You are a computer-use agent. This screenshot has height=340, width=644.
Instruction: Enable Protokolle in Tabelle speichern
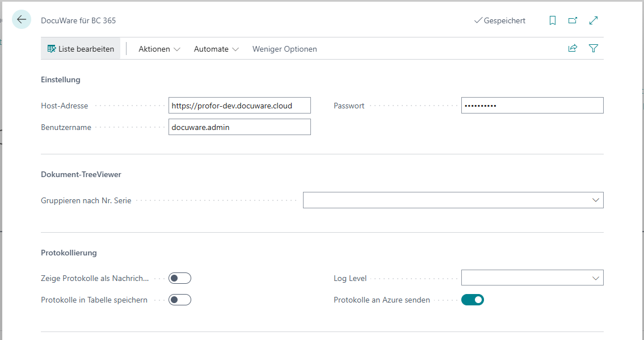180,300
